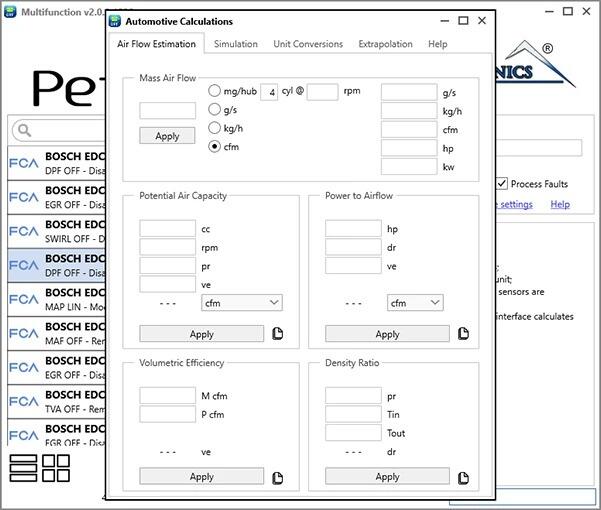Screen dimensions: 601x510
Task: Click the cc displacement input field
Action: click(167, 228)
